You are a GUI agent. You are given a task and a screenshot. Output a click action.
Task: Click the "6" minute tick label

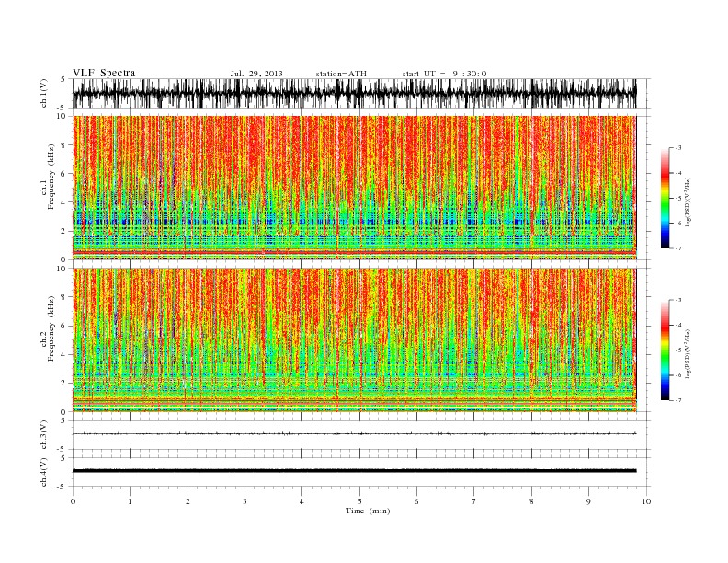pyautogui.click(x=416, y=501)
